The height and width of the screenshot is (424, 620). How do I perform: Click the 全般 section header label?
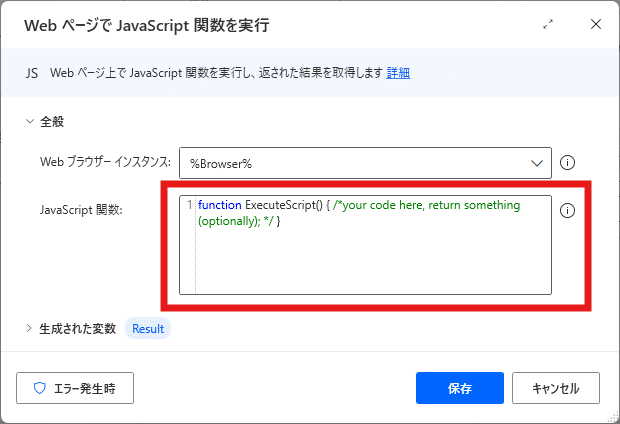coord(52,121)
